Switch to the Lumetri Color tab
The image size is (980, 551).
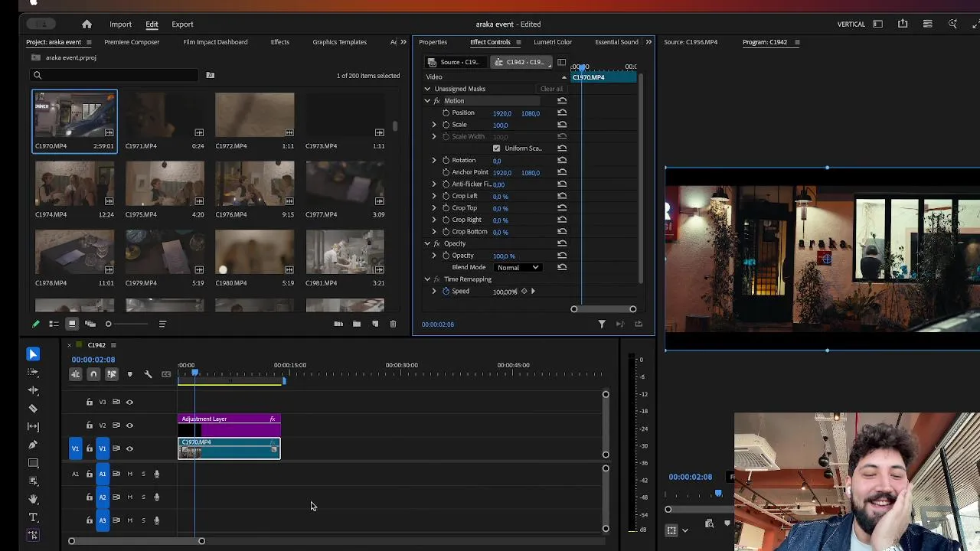coord(552,42)
